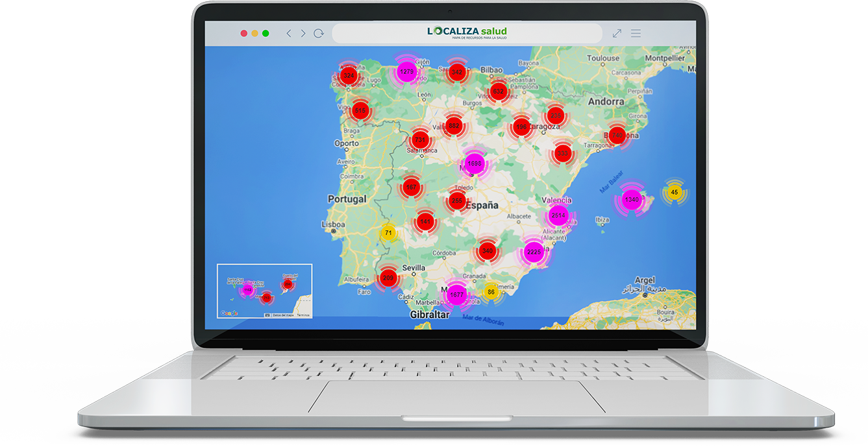Screen dimensions: 868x447
Task: Click the yellow 86 cluster on the south coast
Action: (491, 292)
